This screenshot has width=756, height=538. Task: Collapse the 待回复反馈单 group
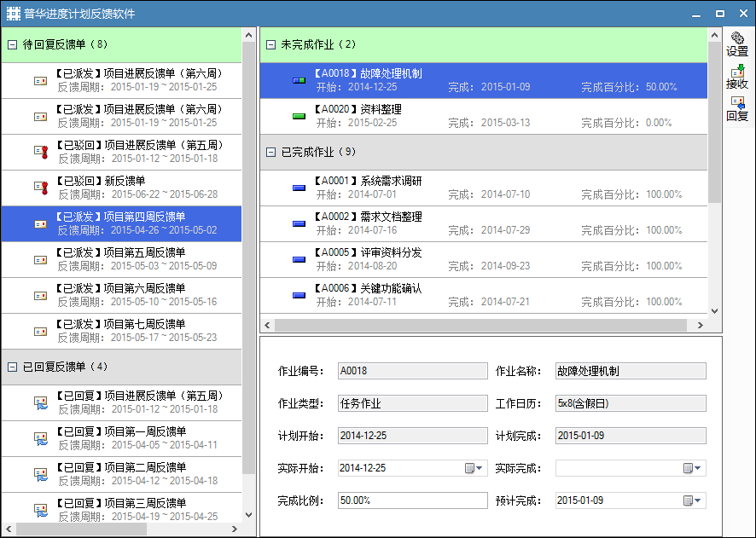pos(13,45)
